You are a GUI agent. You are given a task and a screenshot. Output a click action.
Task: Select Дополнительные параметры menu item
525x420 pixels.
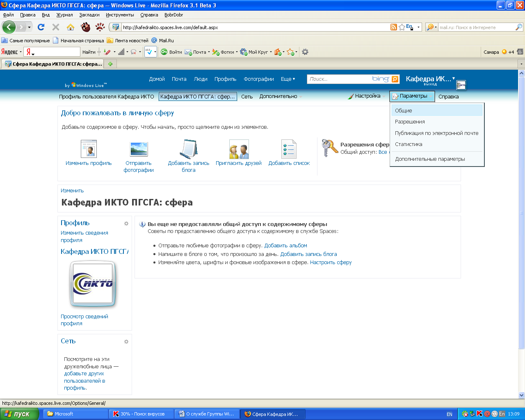pyautogui.click(x=437, y=159)
